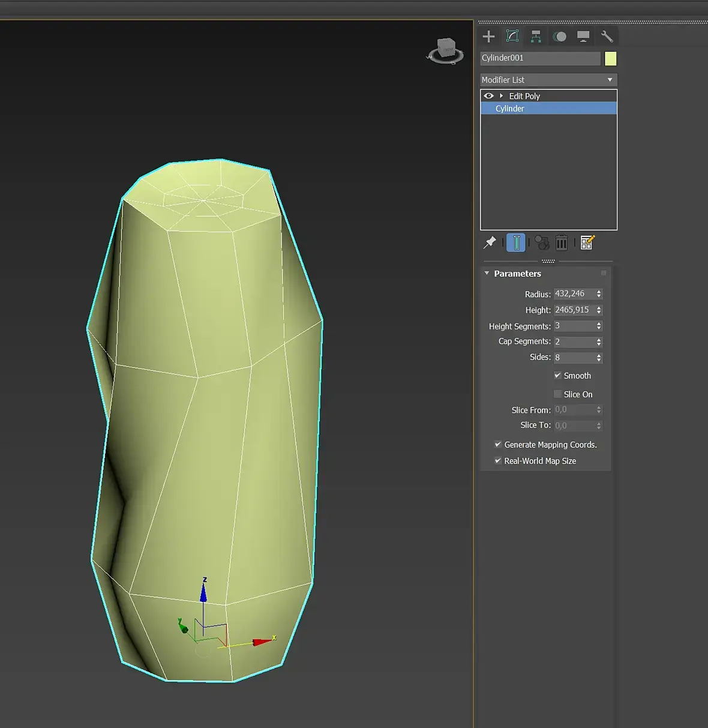Expand the Edit Poly sub-object arrow

[x=501, y=96]
